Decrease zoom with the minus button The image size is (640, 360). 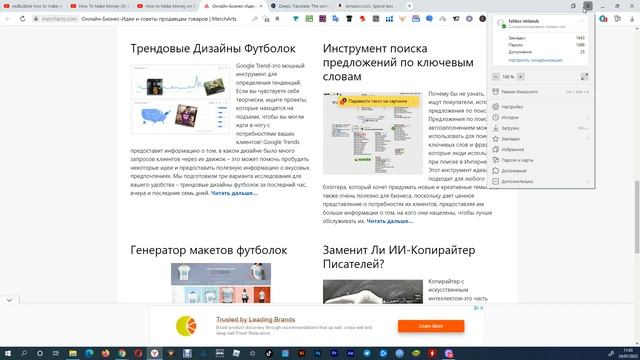[496, 77]
